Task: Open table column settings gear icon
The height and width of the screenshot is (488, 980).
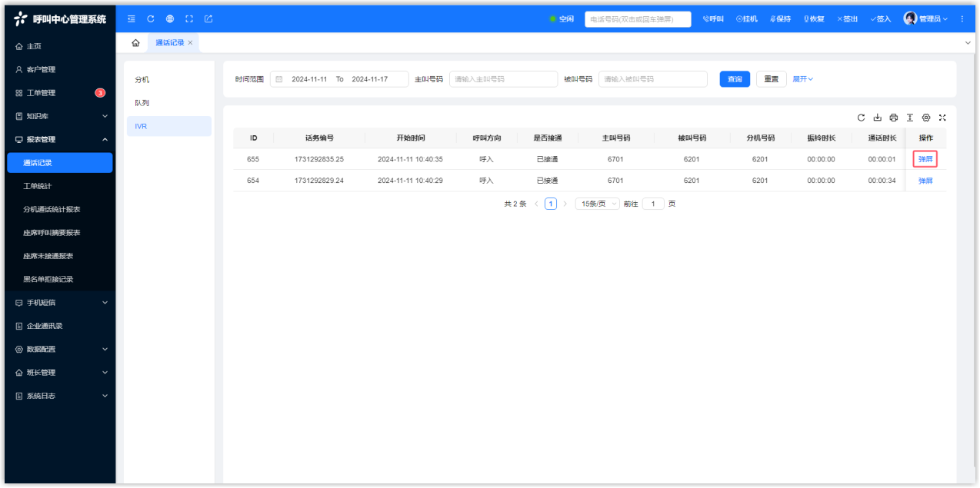Action: (926, 118)
